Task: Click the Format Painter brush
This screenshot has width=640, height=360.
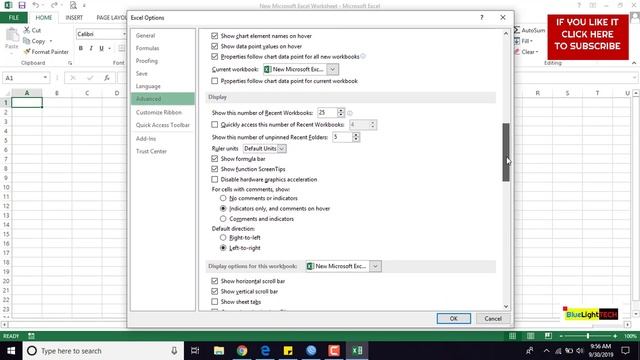Action: [x=27, y=52]
